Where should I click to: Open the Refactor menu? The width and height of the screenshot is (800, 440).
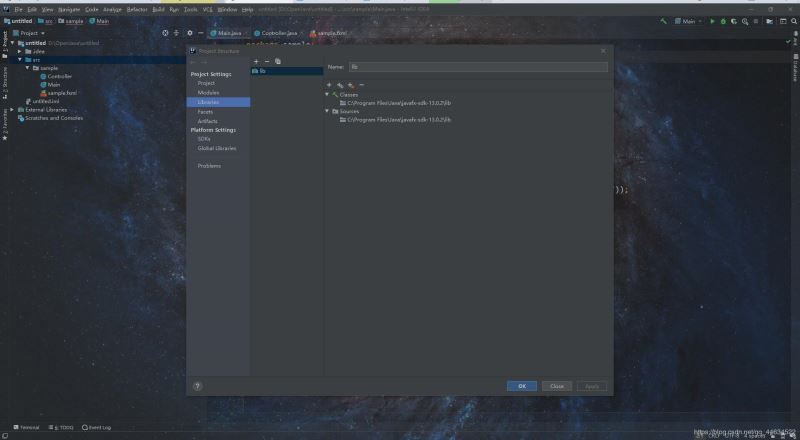[x=137, y=10]
